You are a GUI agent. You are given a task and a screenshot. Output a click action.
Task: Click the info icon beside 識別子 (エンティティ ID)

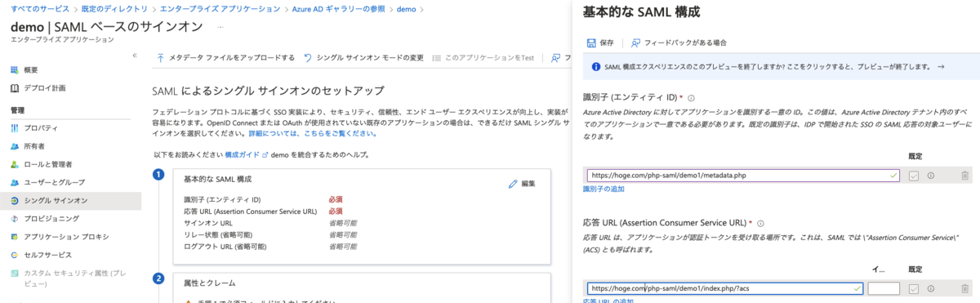pos(691,98)
